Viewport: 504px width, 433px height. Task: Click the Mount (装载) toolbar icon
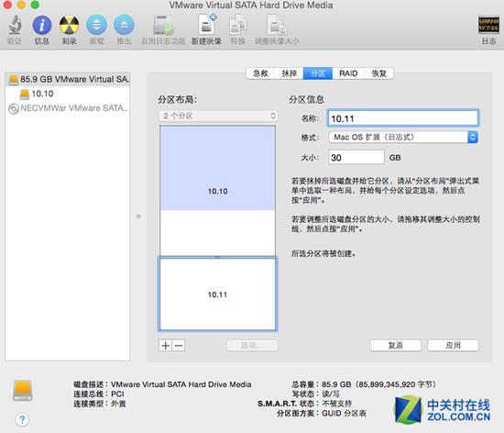[97, 25]
